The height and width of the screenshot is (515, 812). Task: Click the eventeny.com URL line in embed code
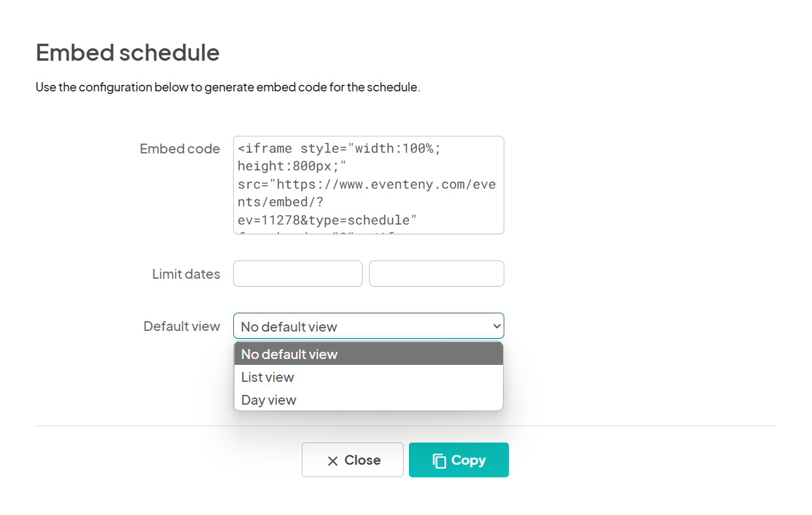(366, 184)
